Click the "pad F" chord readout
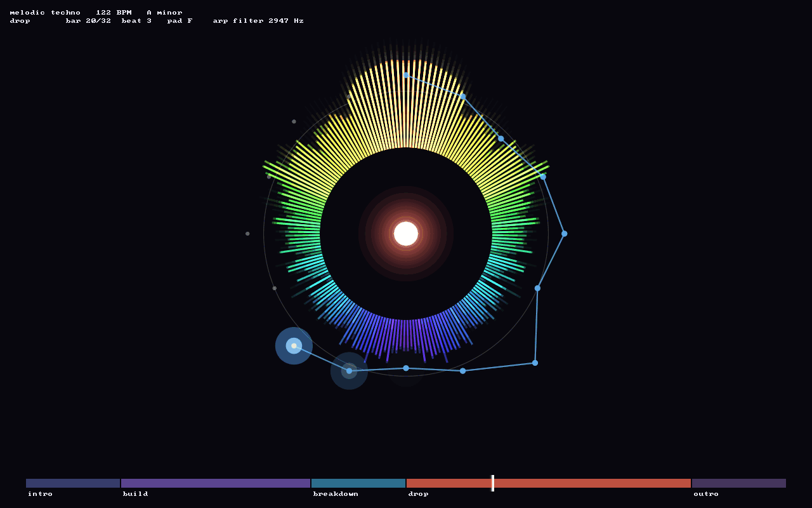 point(180,21)
